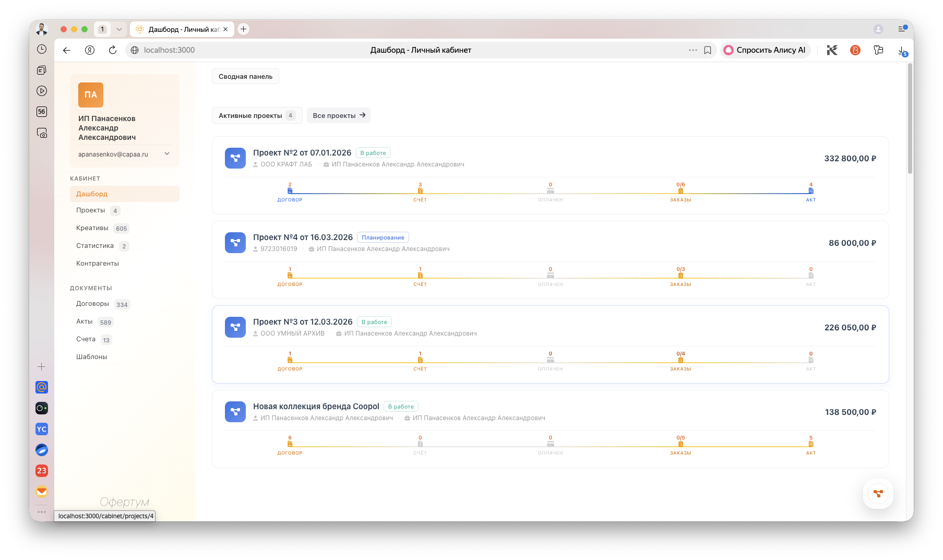Viewport: 943px width, 560px height.
Task: Click the Проект №2 blue project icon
Action: (235, 158)
